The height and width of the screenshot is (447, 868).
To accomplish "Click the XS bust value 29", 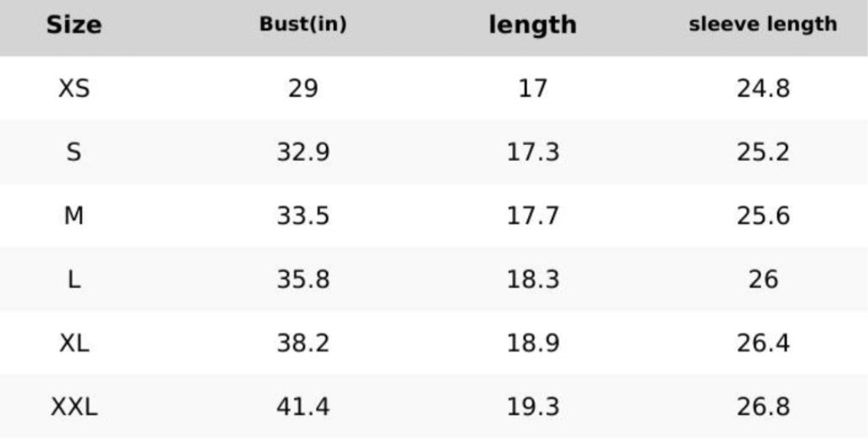I will coord(303,90).
